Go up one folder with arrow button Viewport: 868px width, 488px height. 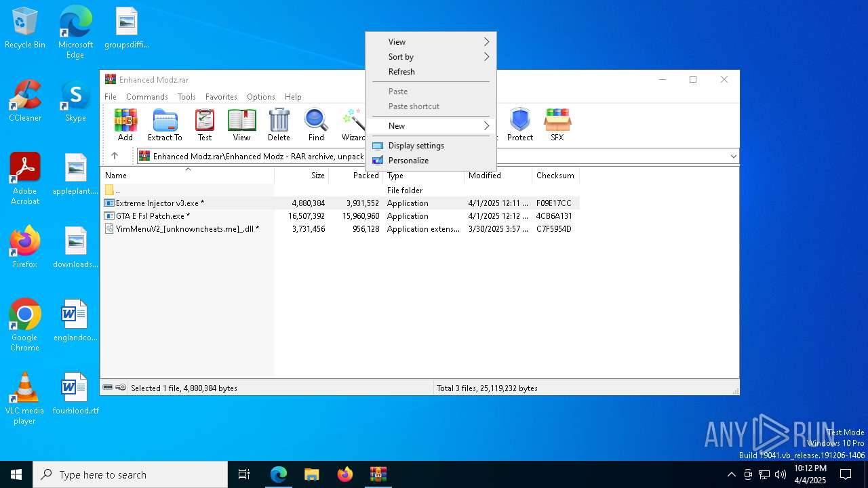pyautogui.click(x=115, y=156)
